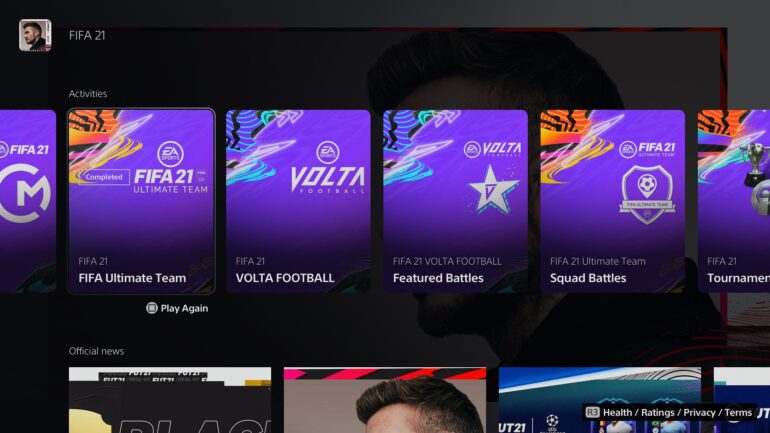
Task: Open the black FUT21 news article thumbnail
Action: click(170, 400)
